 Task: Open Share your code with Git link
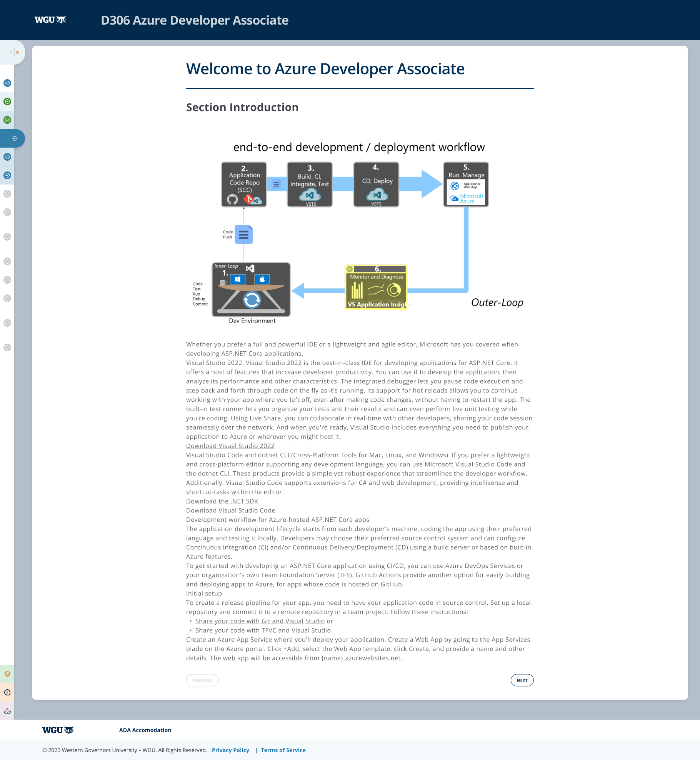tap(260, 621)
